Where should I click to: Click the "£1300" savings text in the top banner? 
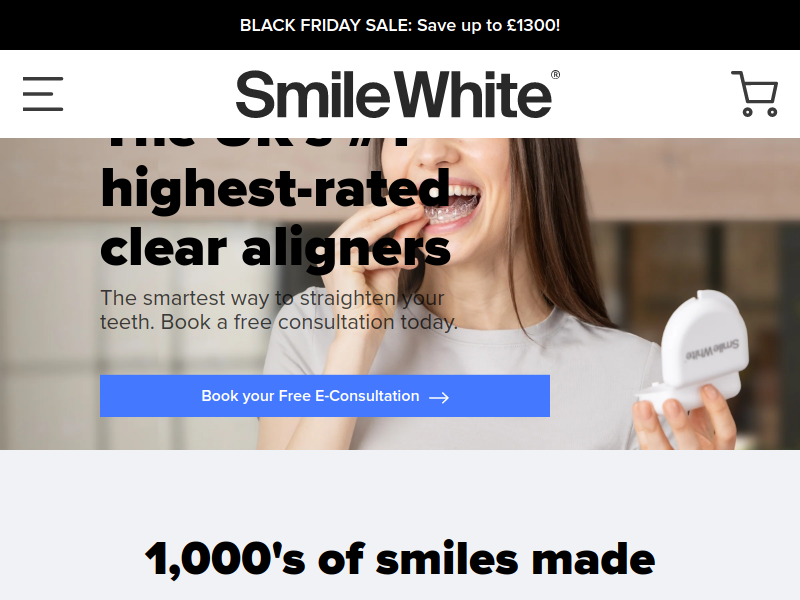coord(534,26)
